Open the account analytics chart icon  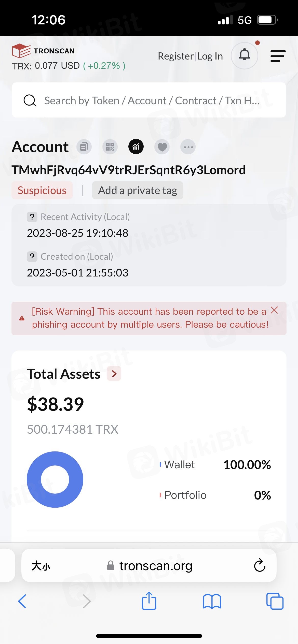coord(136,147)
